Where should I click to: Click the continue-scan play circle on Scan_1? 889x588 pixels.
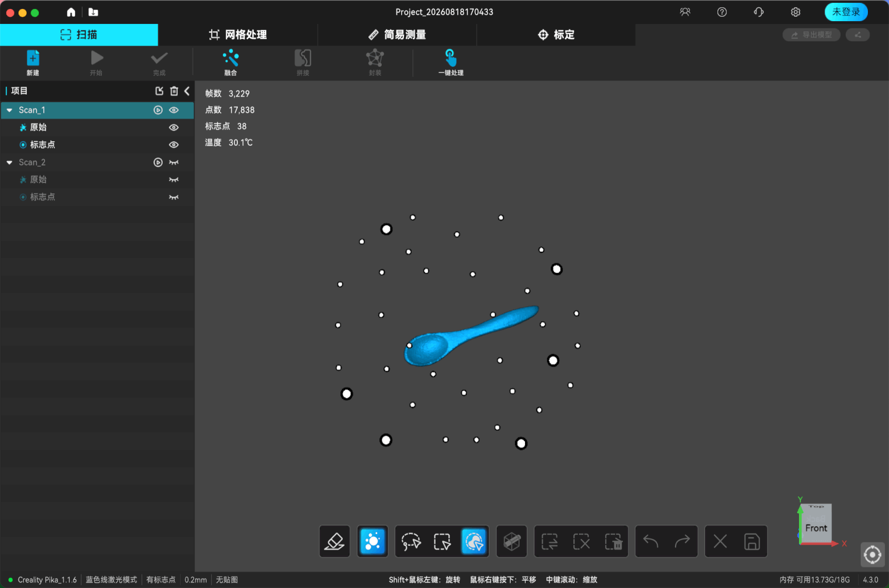click(158, 110)
